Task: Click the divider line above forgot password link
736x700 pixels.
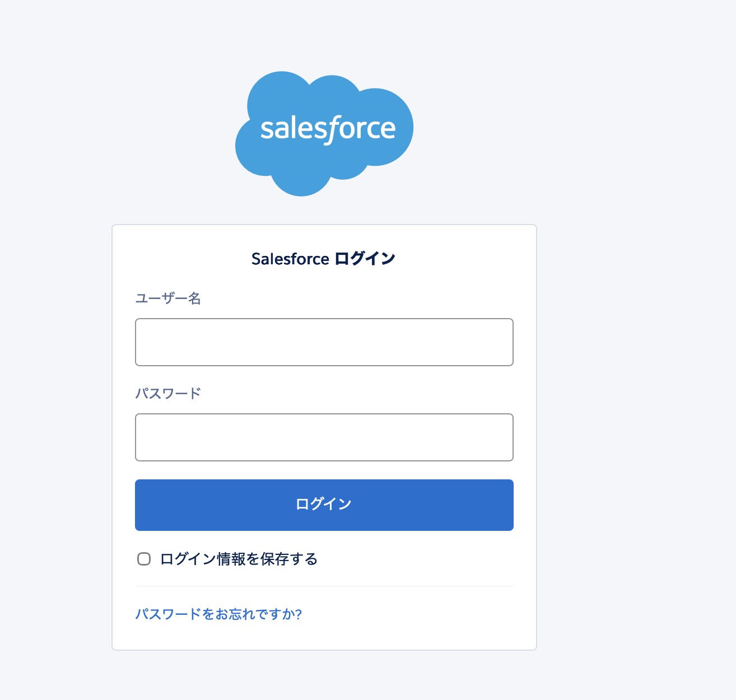Action: (x=324, y=586)
